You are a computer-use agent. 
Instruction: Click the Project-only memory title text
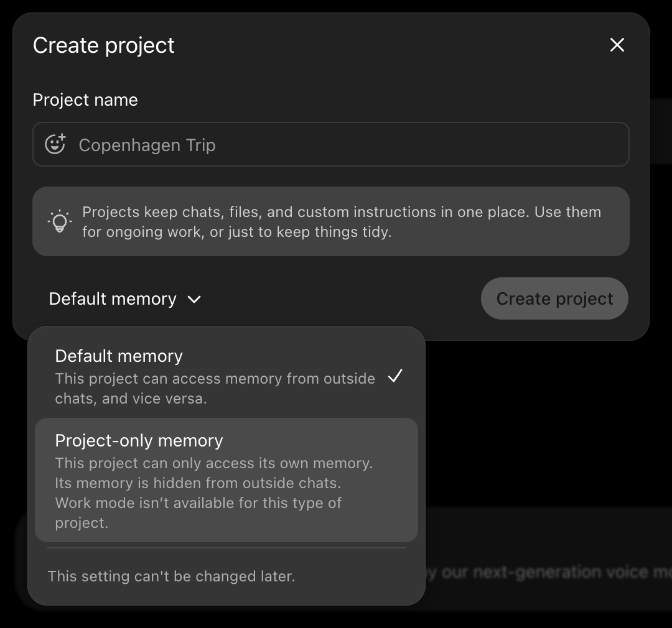tap(139, 440)
